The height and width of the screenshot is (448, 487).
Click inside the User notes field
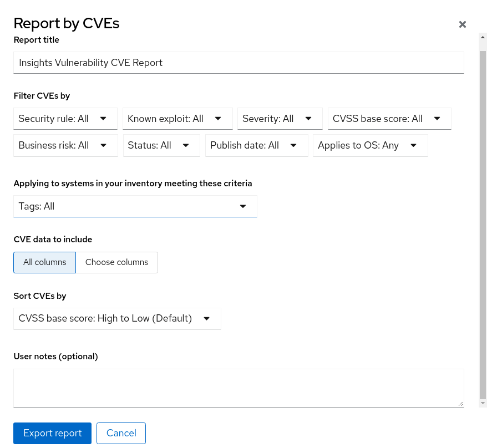(x=239, y=387)
